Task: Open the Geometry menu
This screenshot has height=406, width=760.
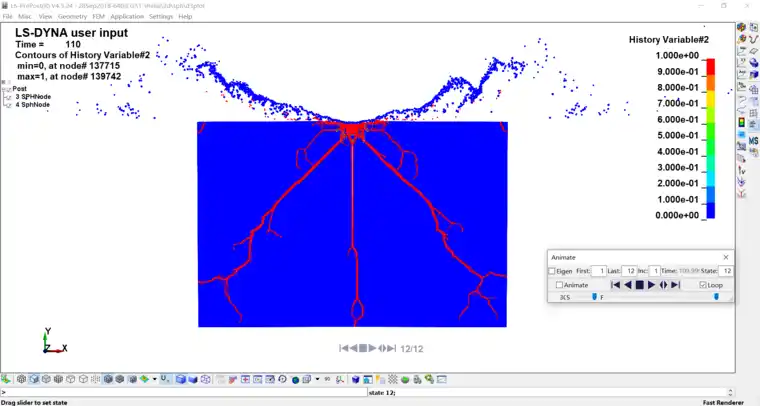Action: (72, 16)
